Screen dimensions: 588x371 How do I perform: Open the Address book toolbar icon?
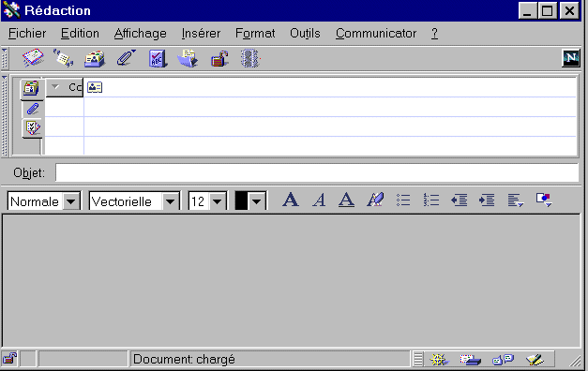[x=94, y=58]
